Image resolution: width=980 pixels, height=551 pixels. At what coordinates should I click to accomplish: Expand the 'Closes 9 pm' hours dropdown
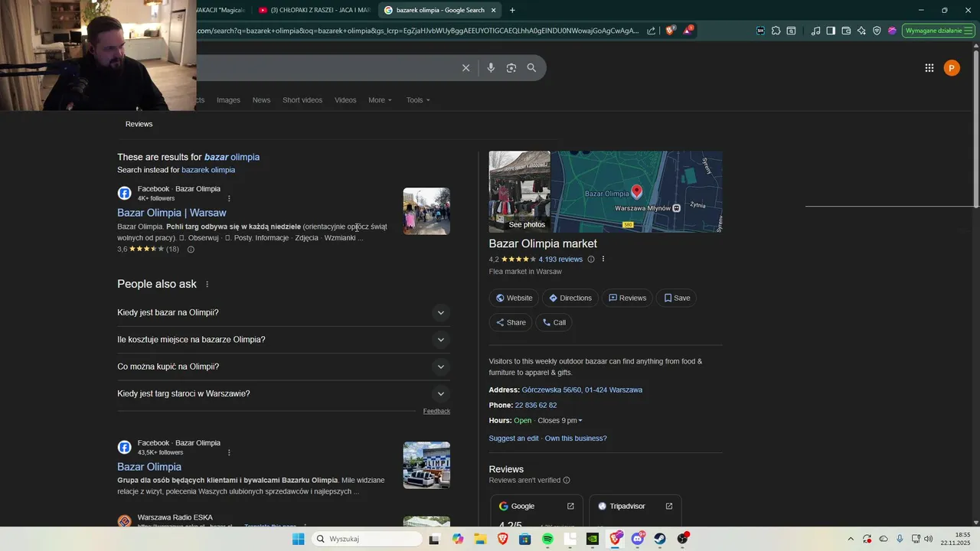tap(560, 421)
